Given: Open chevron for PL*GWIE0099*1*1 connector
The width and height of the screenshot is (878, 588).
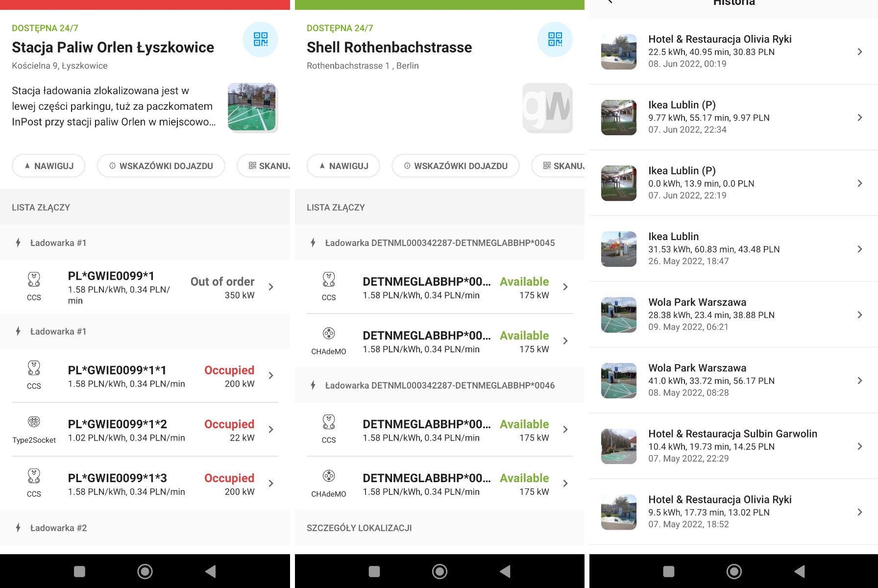Looking at the screenshot, I should 271,375.
